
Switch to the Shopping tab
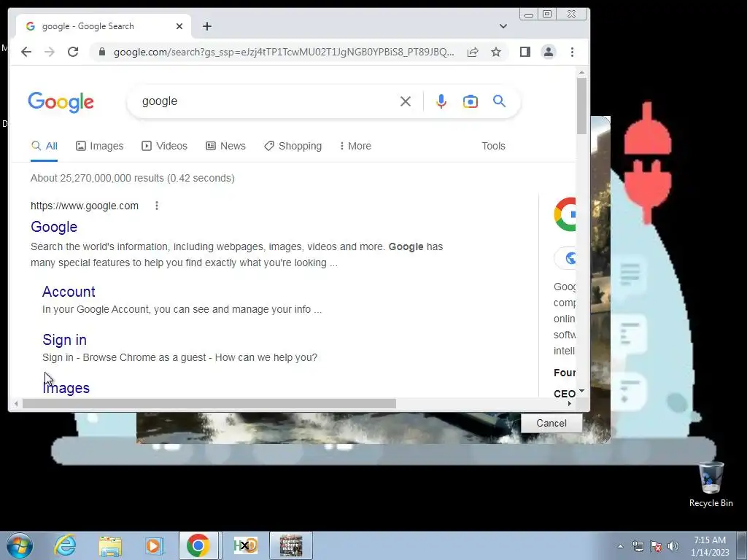[293, 146]
